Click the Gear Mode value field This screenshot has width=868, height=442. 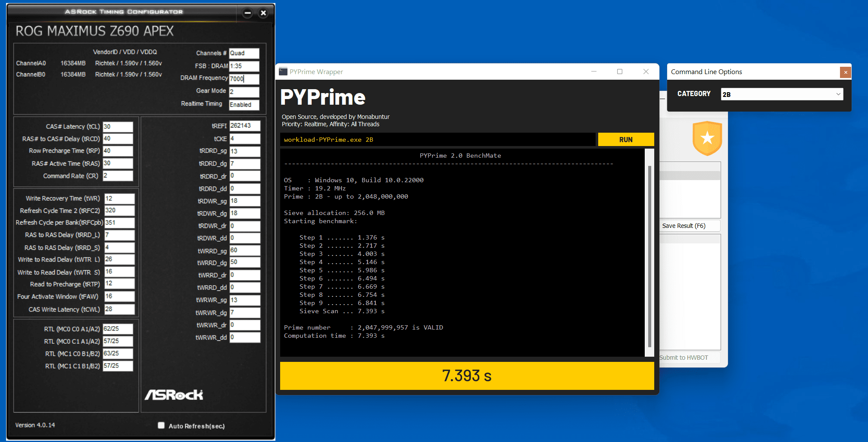tap(244, 92)
